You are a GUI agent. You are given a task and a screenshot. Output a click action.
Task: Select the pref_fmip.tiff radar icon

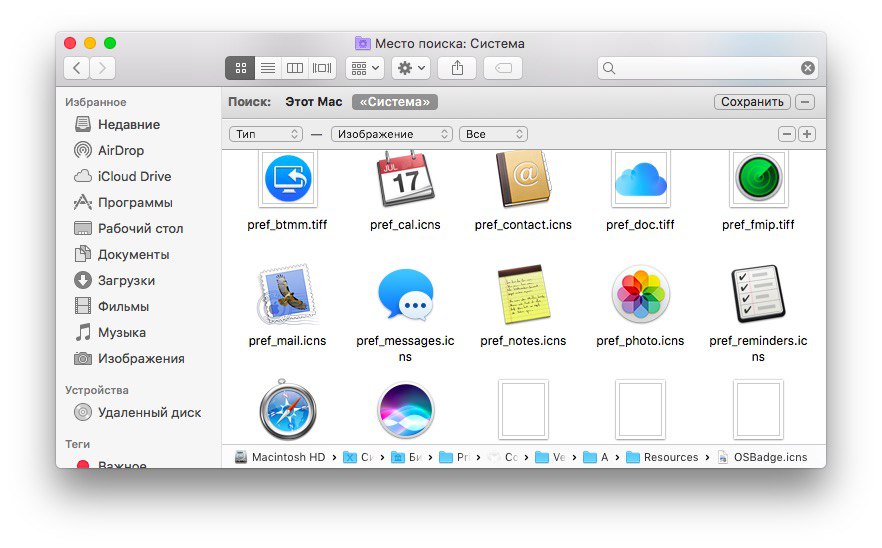coord(758,179)
